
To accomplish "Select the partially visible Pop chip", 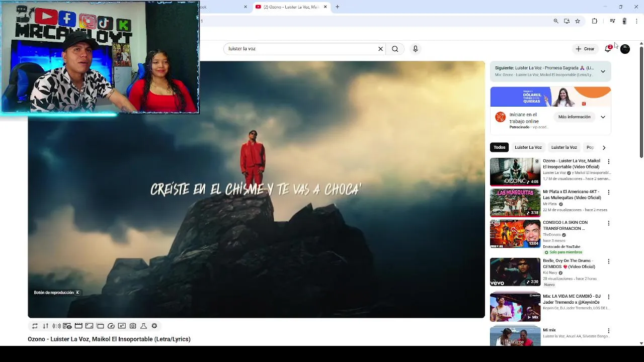I will pos(590,147).
